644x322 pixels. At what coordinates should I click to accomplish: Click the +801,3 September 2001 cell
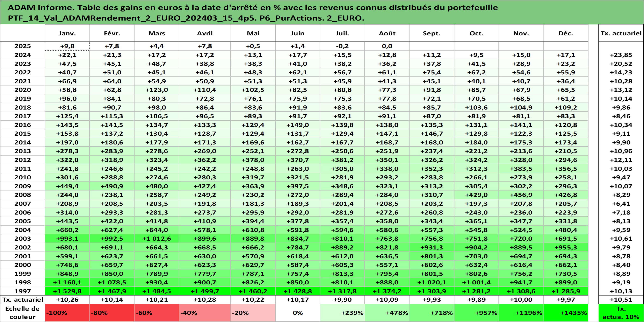tap(432, 256)
